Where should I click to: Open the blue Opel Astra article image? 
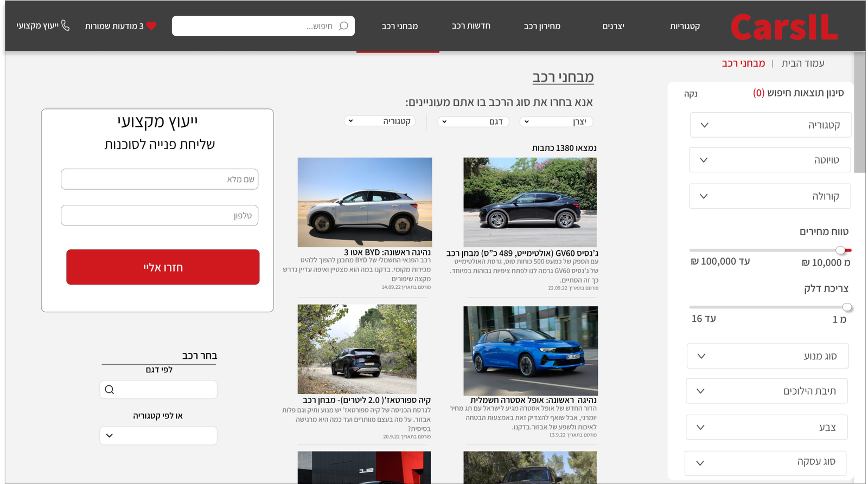click(531, 351)
